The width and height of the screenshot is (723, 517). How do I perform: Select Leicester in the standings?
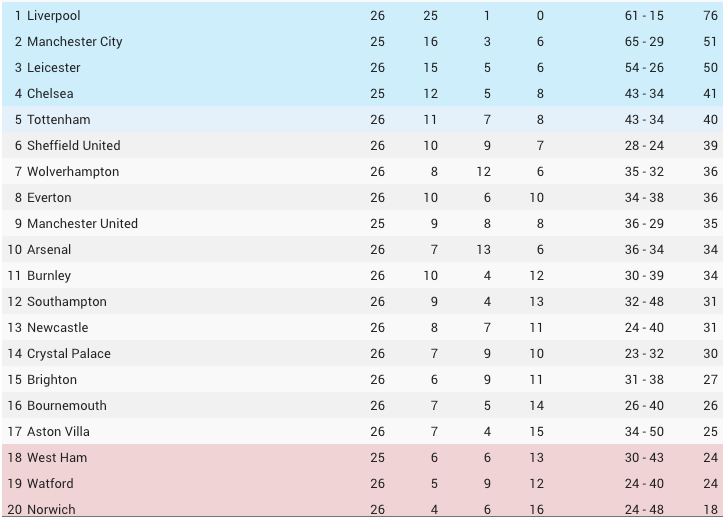[54, 68]
